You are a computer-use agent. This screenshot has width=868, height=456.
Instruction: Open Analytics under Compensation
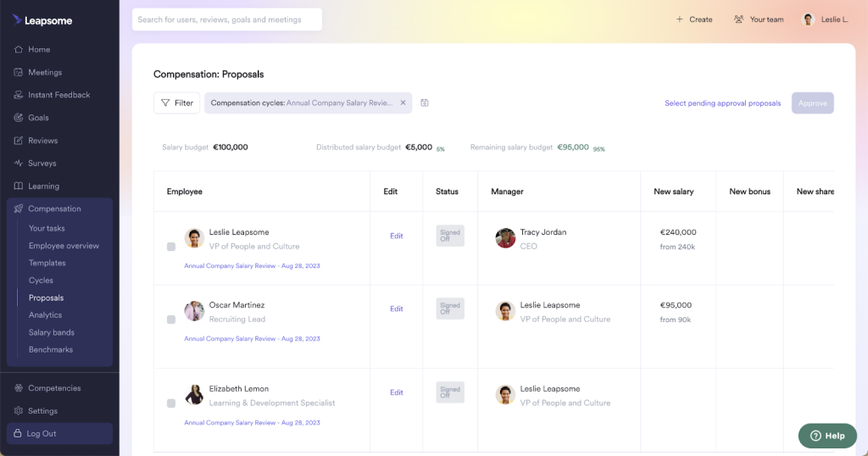[45, 315]
